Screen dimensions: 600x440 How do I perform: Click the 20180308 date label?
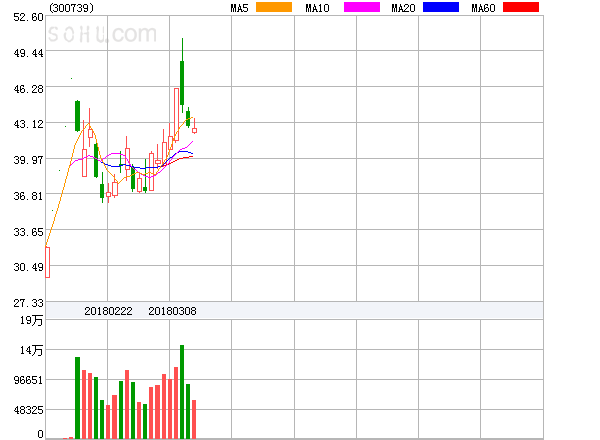pos(172,311)
